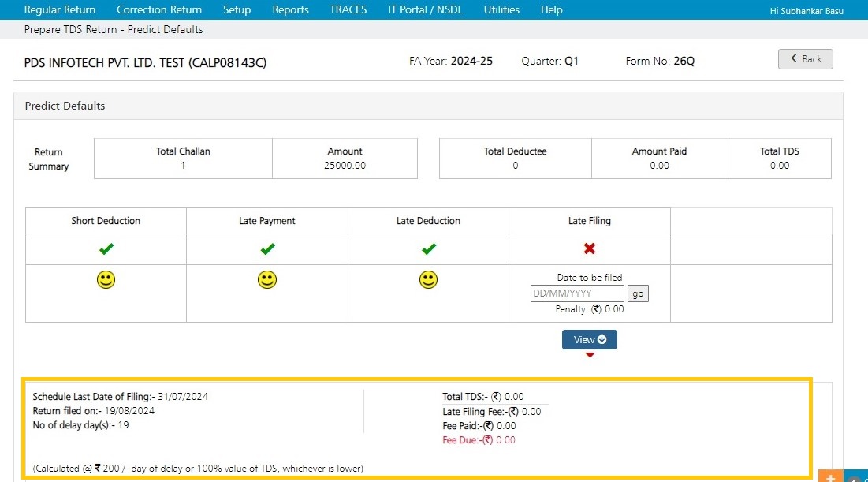Click the green checkmark under Late Payment
Screen dimensions: 868x482
267,248
